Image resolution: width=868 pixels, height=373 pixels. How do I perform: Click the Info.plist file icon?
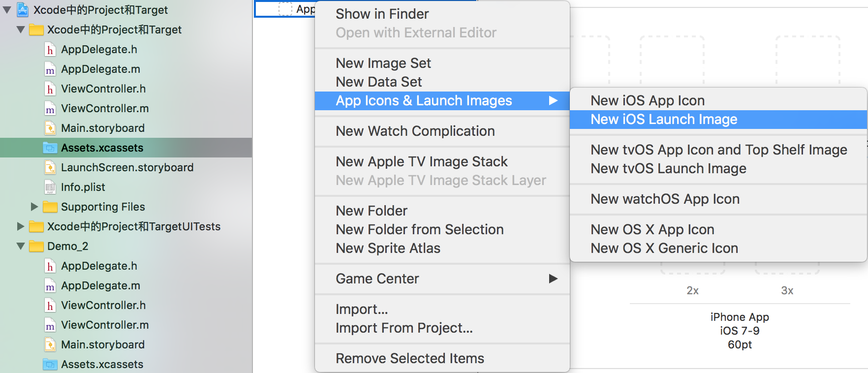50,187
